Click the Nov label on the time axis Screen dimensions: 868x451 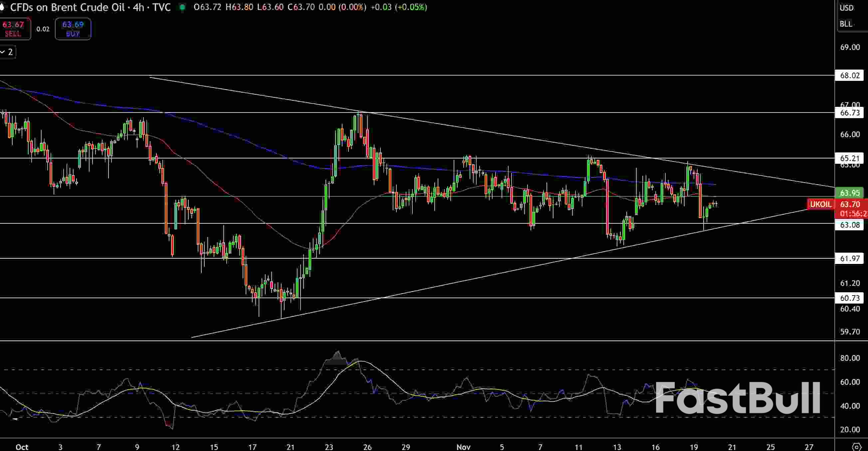(463, 447)
